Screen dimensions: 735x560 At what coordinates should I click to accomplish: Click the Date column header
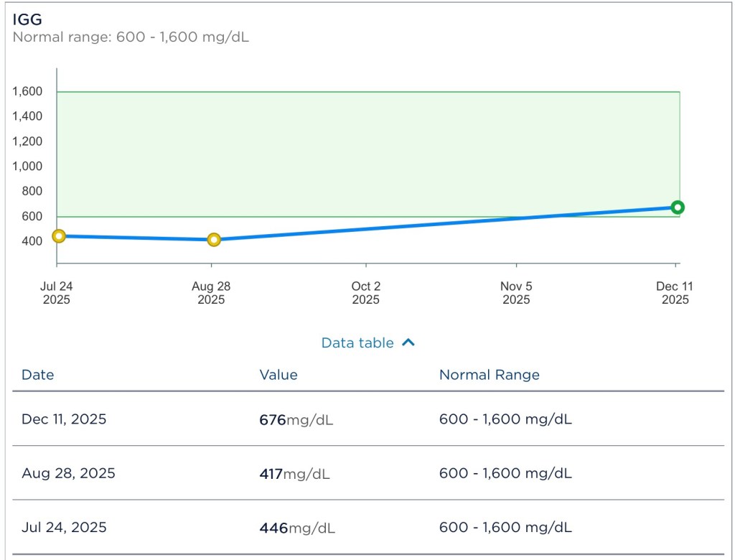pos(37,375)
